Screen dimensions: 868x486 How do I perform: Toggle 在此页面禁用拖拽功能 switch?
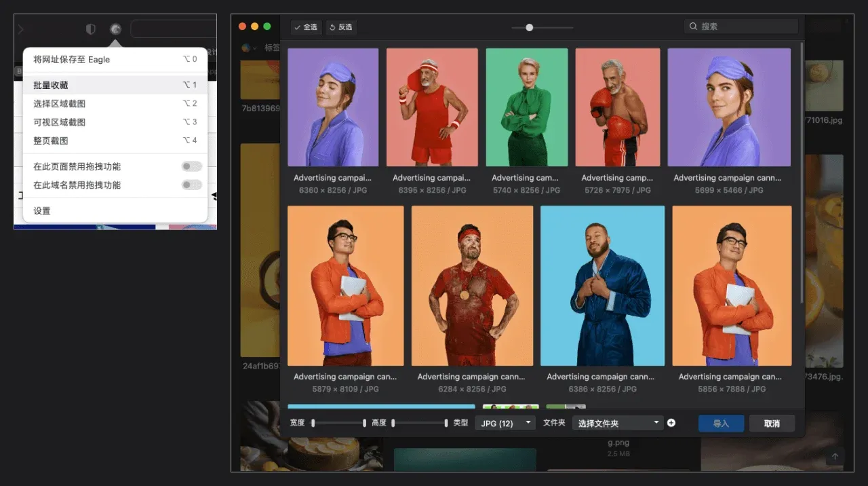191,166
